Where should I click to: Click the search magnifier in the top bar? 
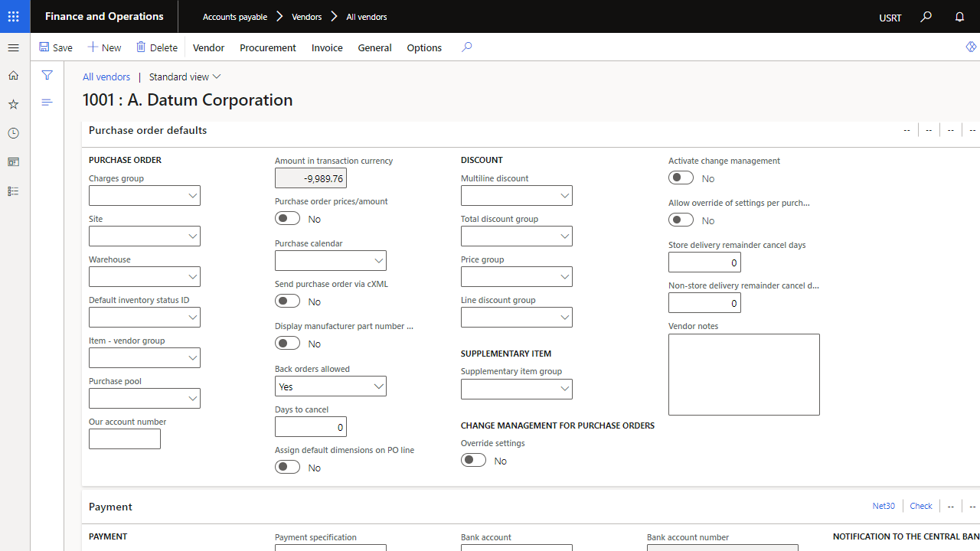pyautogui.click(x=926, y=16)
